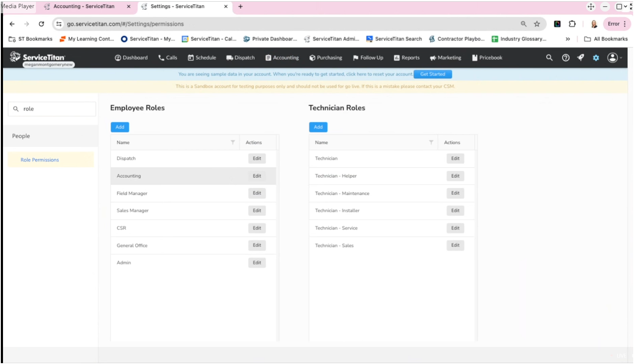This screenshot has width=634, height=364.
Task: Open a new browser tab
Action: point(241,6)
